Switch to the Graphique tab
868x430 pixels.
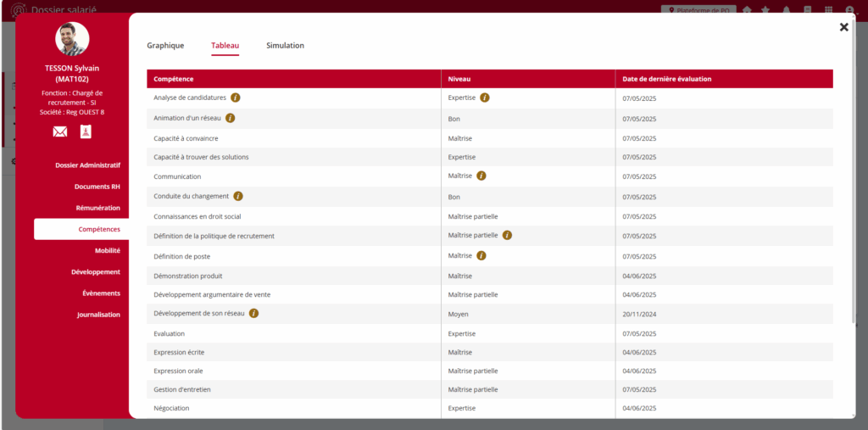[x=165, y=46]
